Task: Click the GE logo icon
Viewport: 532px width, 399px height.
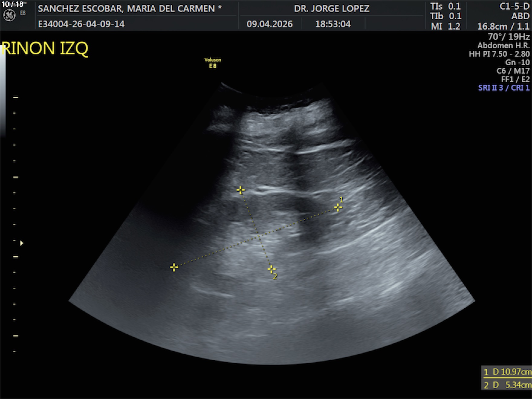Action: (9, 15)
